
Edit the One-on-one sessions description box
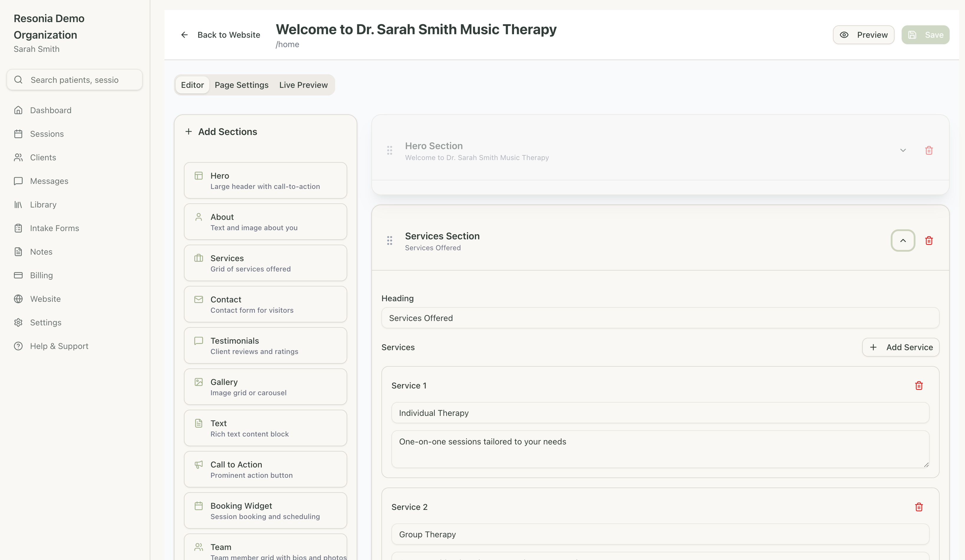pos(660,449)
